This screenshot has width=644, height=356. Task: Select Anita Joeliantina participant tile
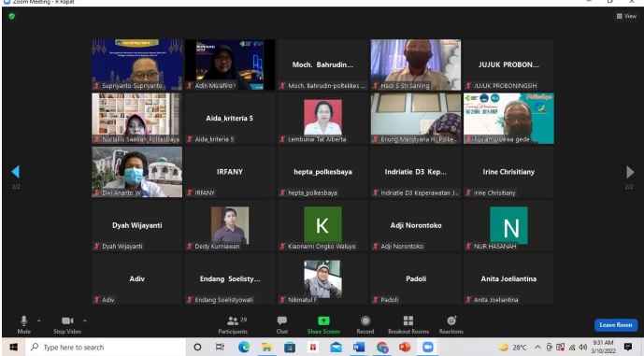[508, 278]
